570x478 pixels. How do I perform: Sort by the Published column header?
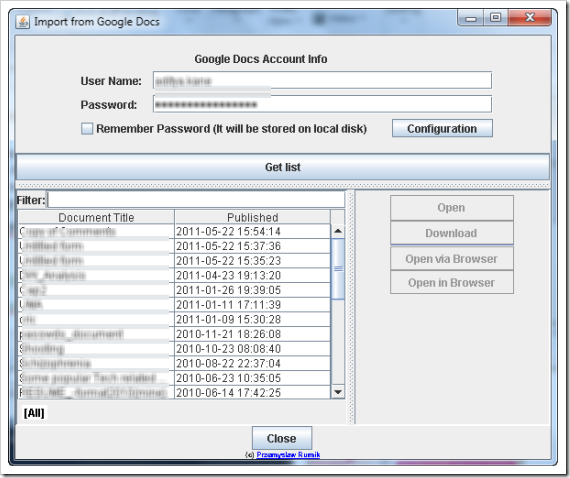(253, 217)
